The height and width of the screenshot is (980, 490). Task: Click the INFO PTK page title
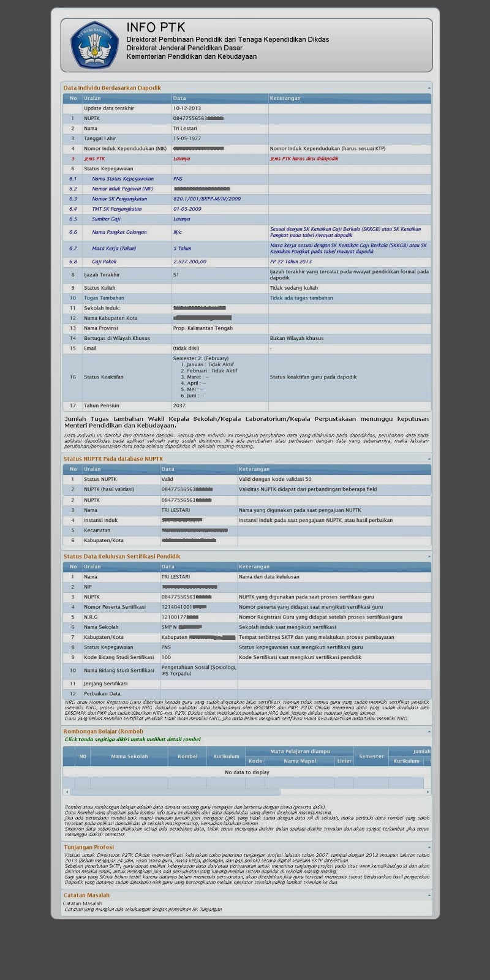click(x=156, y=28)
